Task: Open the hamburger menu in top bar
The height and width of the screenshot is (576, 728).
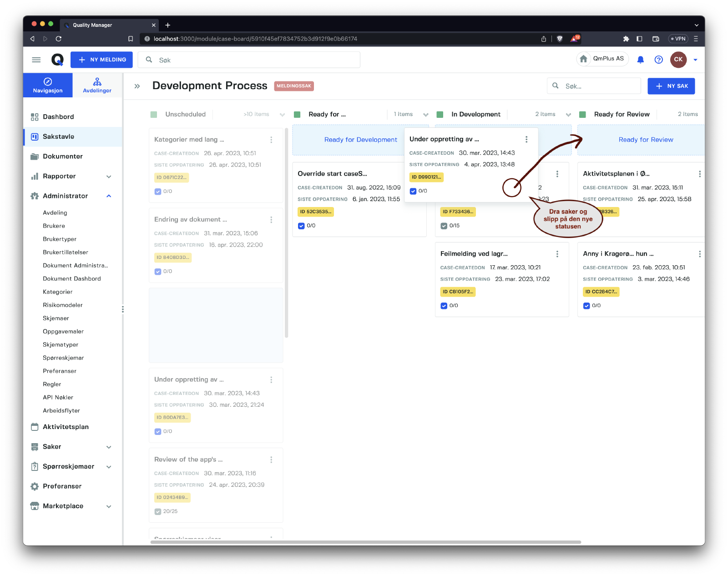Action: click(36, 60)
